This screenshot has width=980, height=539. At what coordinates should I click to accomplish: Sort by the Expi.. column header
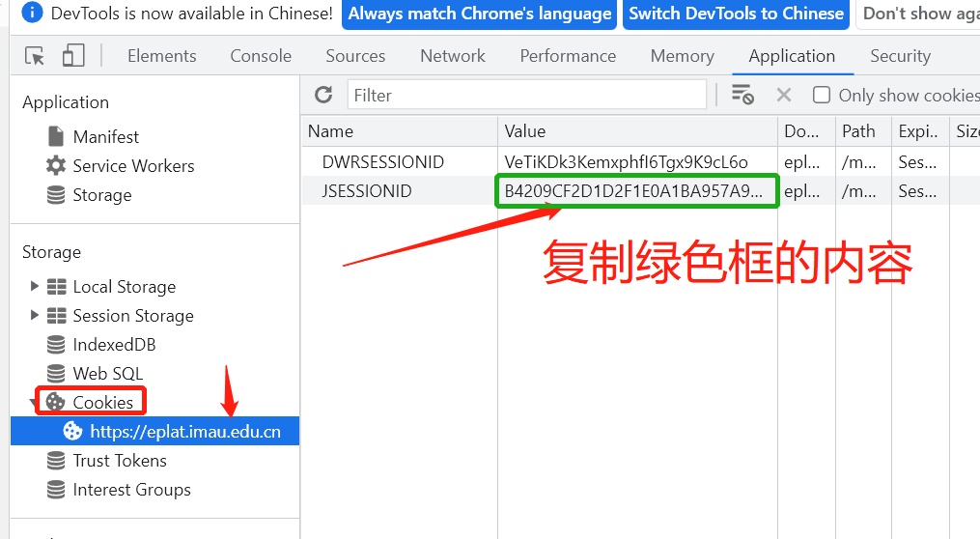[x=921, y=131]
